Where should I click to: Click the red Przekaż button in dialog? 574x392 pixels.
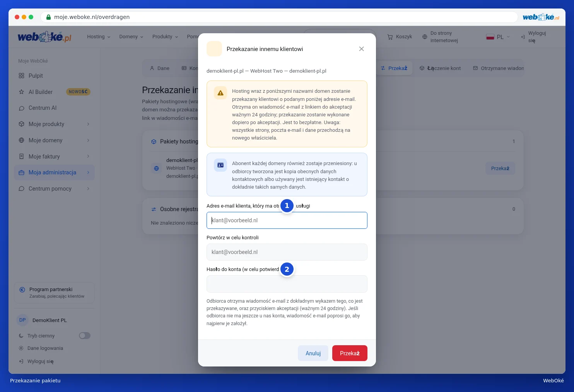pyautogui.click(x=350, y=353)
